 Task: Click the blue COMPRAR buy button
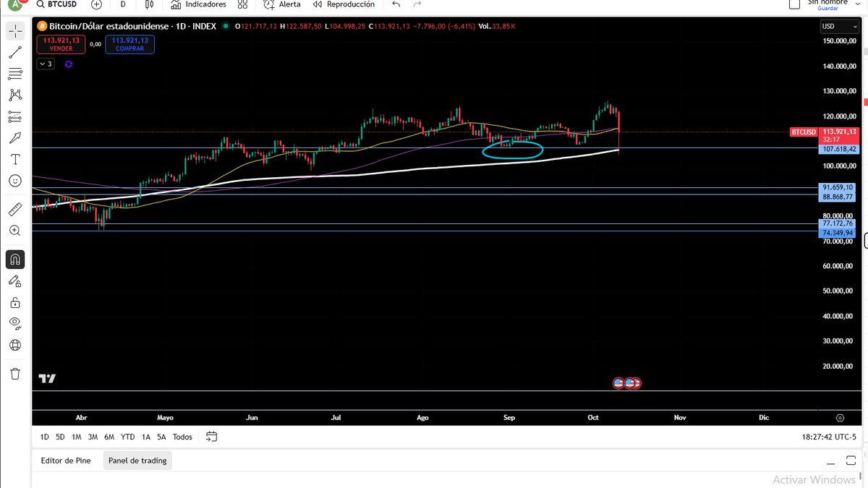(x=129, y=44)
